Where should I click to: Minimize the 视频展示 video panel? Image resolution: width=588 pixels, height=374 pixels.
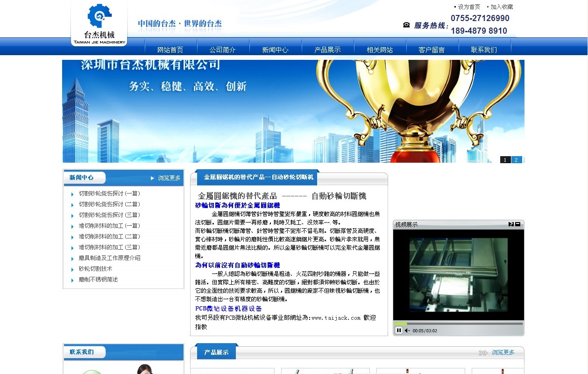[x=518, y=224]
